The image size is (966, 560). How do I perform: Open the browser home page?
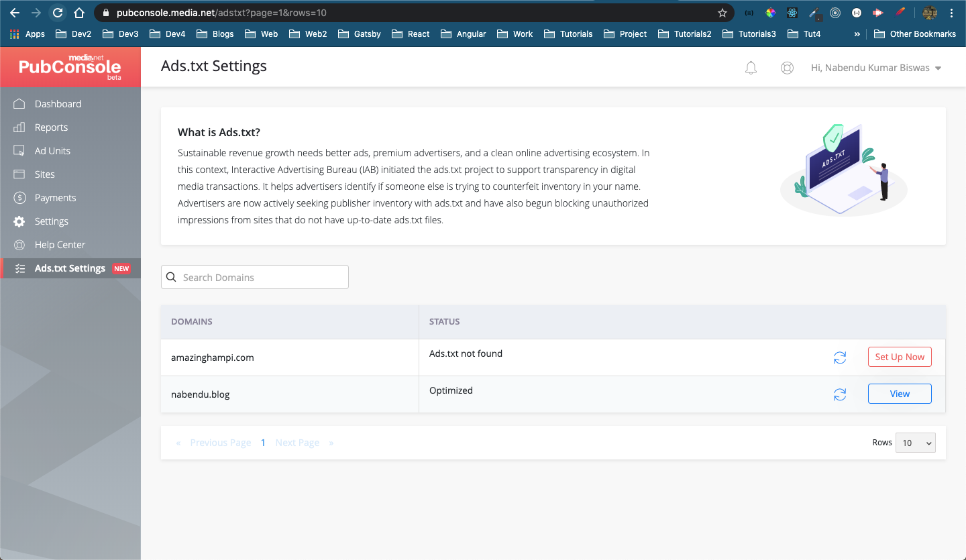79,13
